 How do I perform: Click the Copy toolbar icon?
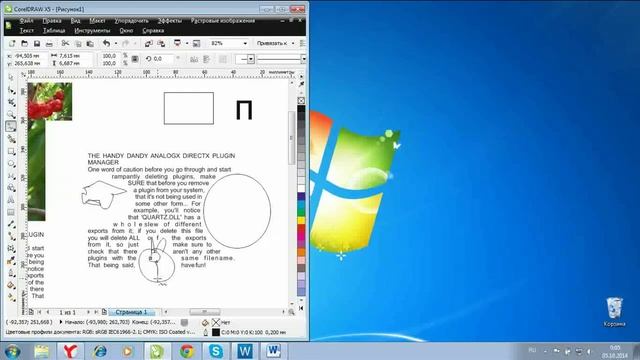point(78,43)
